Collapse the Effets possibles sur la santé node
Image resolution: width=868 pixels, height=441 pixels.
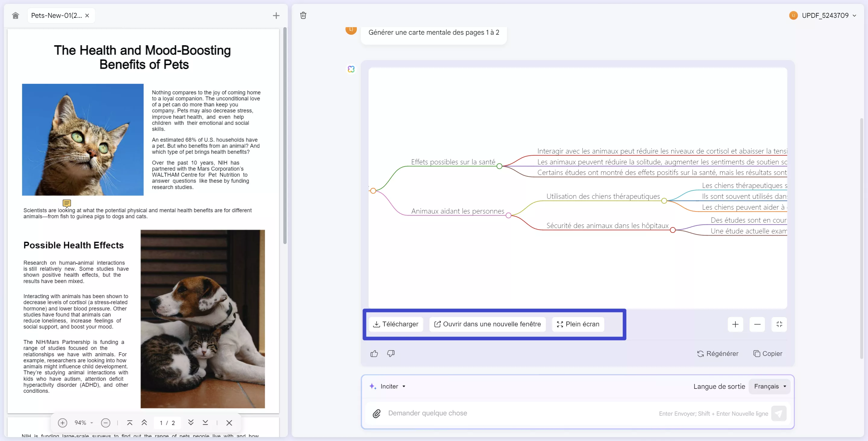click(x=499, y=166)
